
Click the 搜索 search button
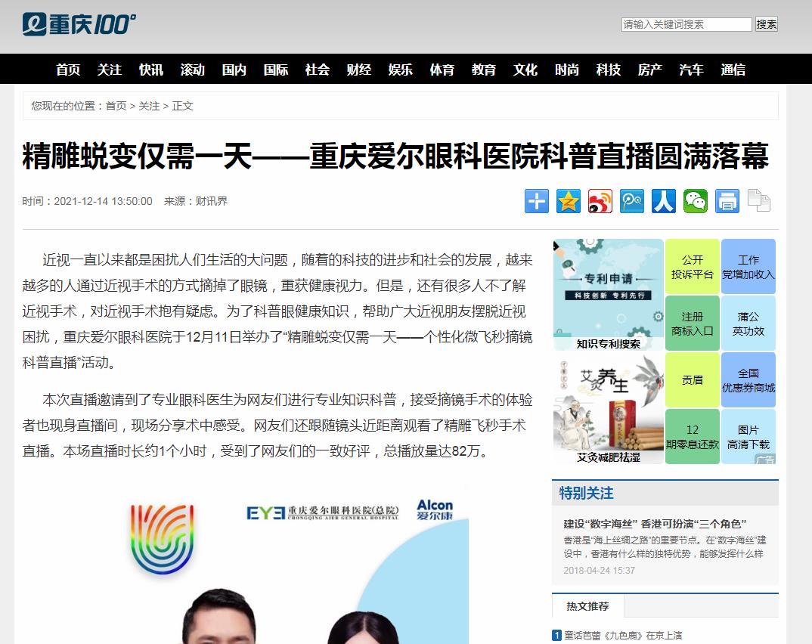pos(766,24)
